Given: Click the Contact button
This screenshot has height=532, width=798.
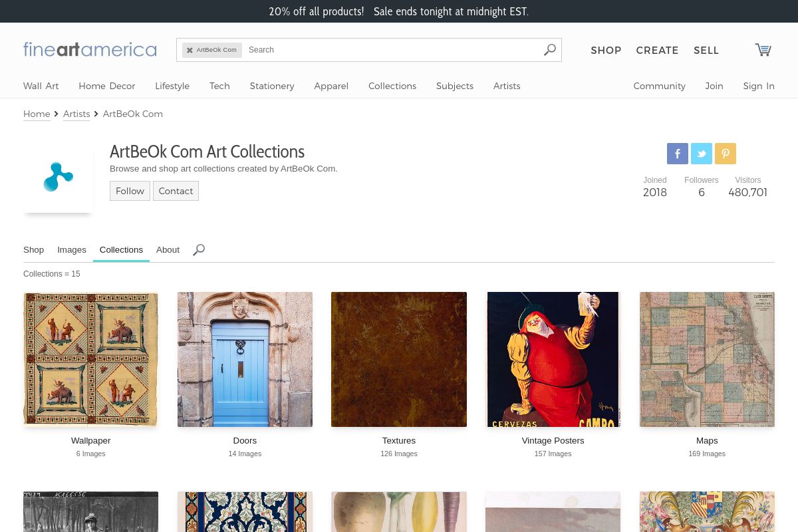Looking at the screenshot, I should [176, 191].
